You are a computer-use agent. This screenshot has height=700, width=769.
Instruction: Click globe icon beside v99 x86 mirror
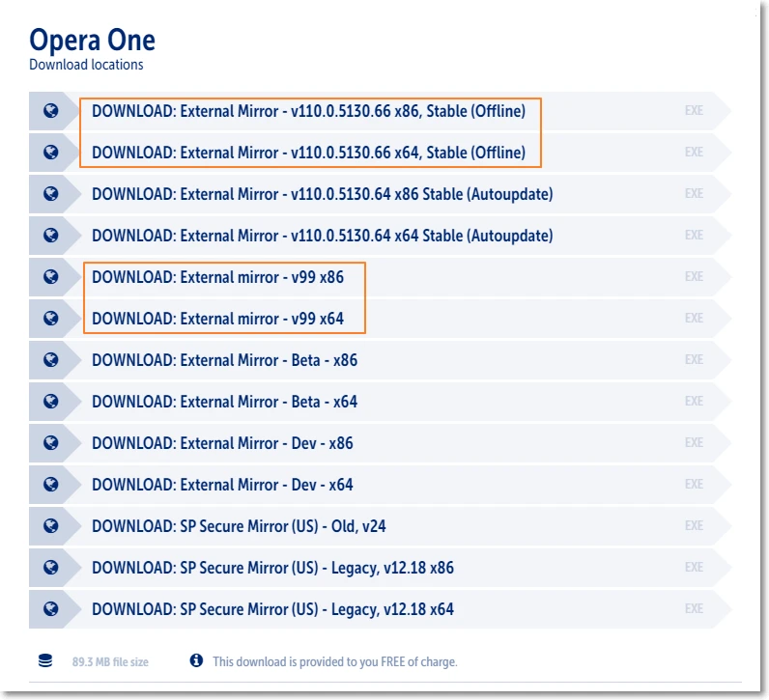(51, 277)
